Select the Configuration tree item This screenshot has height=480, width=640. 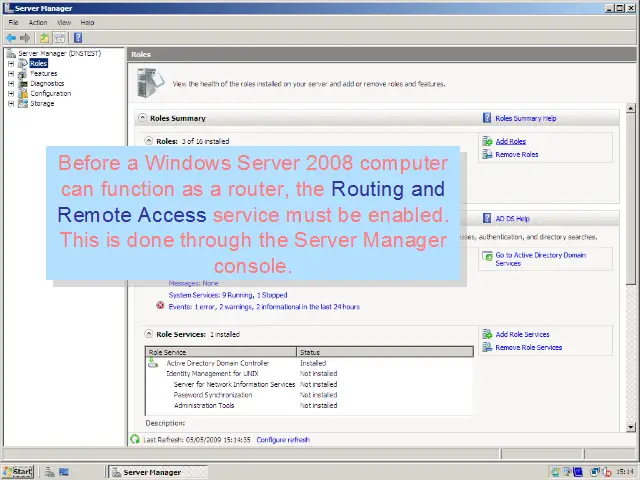(51, 93)
